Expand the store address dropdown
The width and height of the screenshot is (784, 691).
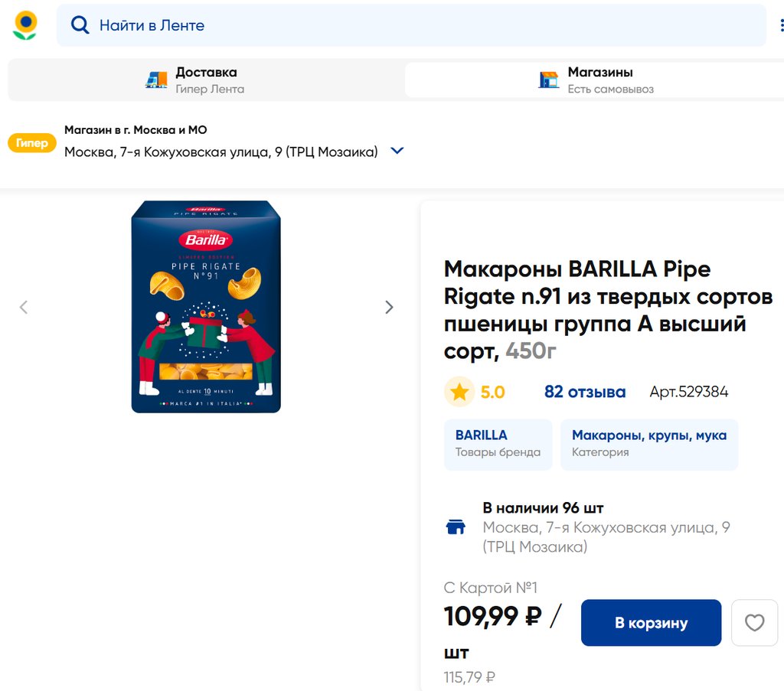point(397,152)
